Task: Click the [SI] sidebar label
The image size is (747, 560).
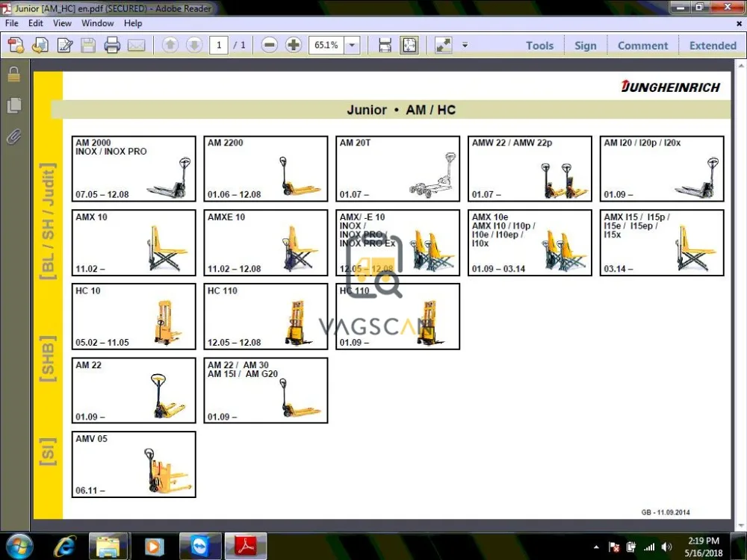Action: (x=48, y=452)
